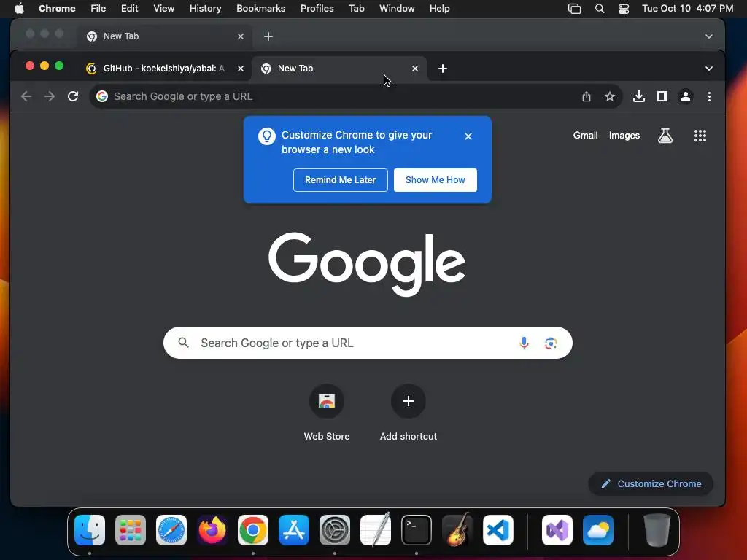The width and height of the screenshot is (747, 560).
Task: Toggle the side panel icon
Action: (662, 97)
